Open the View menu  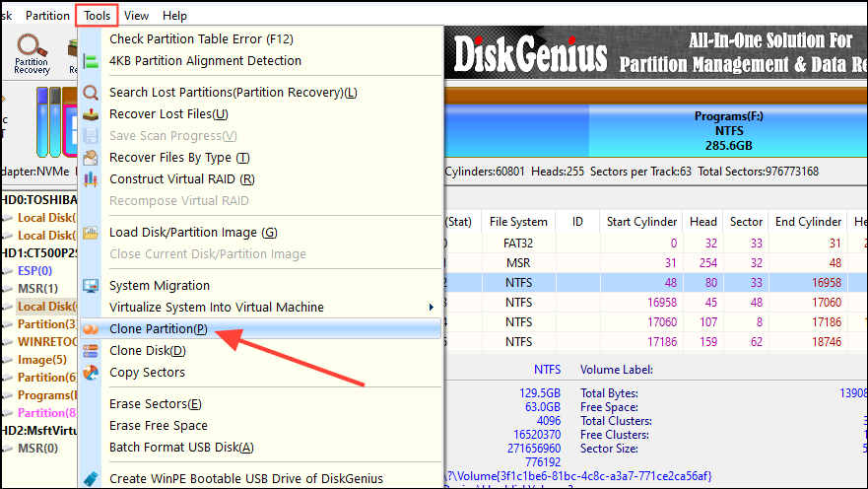pyautogui.click(x=136, y=16)
